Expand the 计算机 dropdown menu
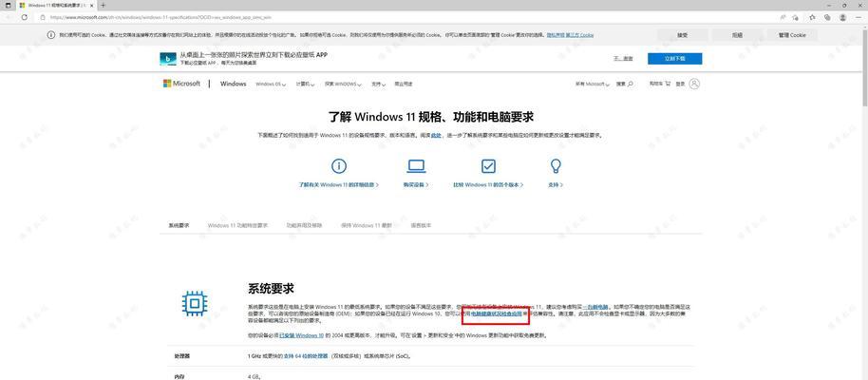Image resolution: width=868 pixels, height=380 pixels. [x=305, y=85]
